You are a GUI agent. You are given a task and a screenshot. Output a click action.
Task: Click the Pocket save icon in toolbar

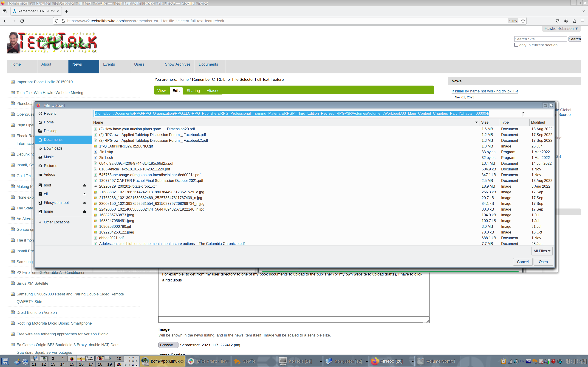558,21
